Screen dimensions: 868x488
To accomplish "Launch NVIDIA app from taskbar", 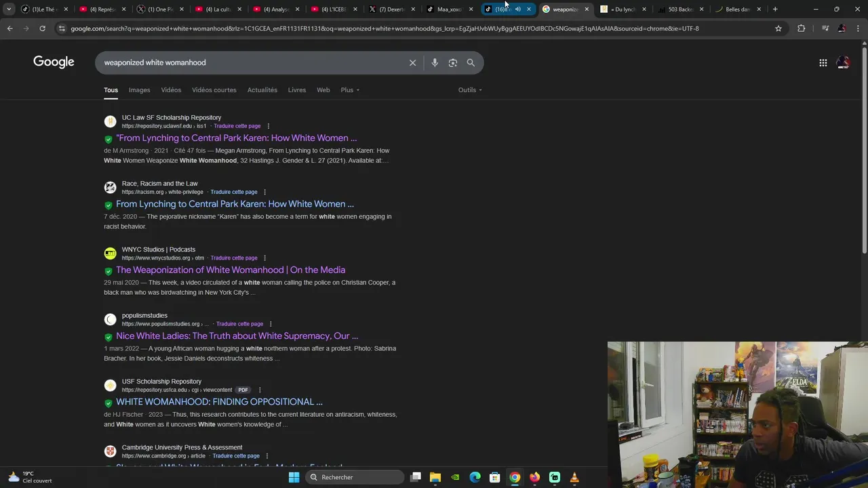I will point(455,477).
